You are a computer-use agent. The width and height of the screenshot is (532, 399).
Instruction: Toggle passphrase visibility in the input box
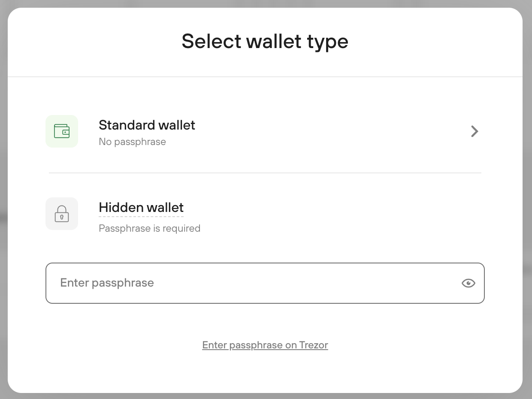tap(468, 283)
